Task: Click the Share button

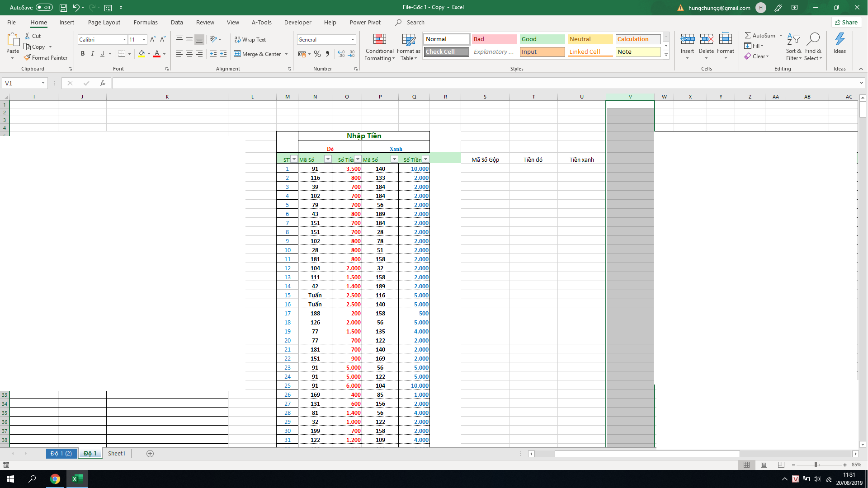Action: tap(846, 22)
